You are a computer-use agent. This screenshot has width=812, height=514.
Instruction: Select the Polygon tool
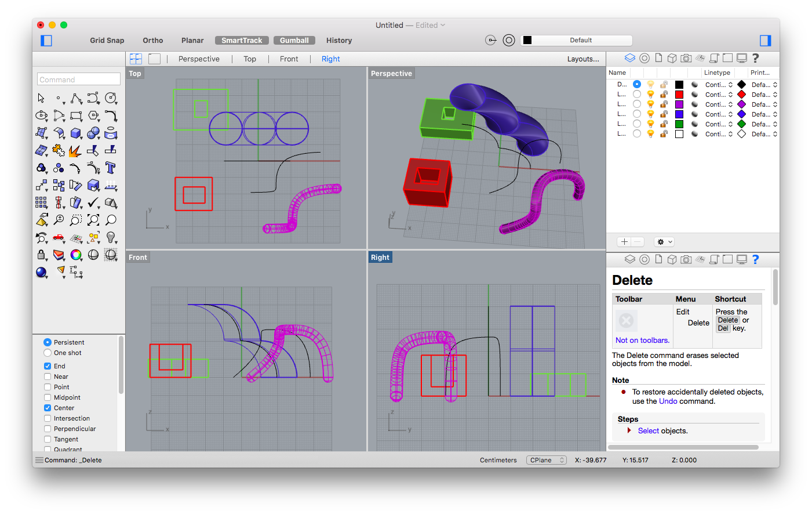click(93, 115)
